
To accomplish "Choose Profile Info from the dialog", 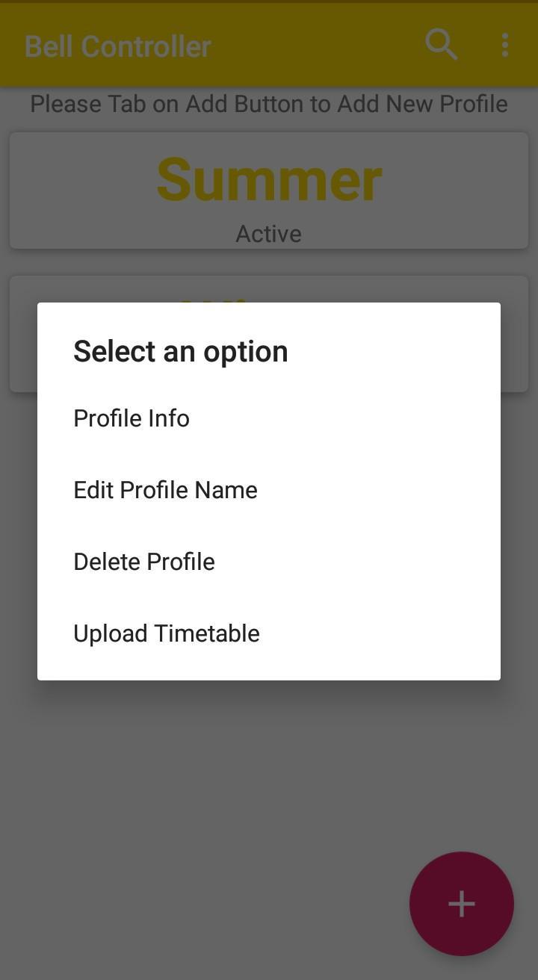I will [x=132, y=418].
